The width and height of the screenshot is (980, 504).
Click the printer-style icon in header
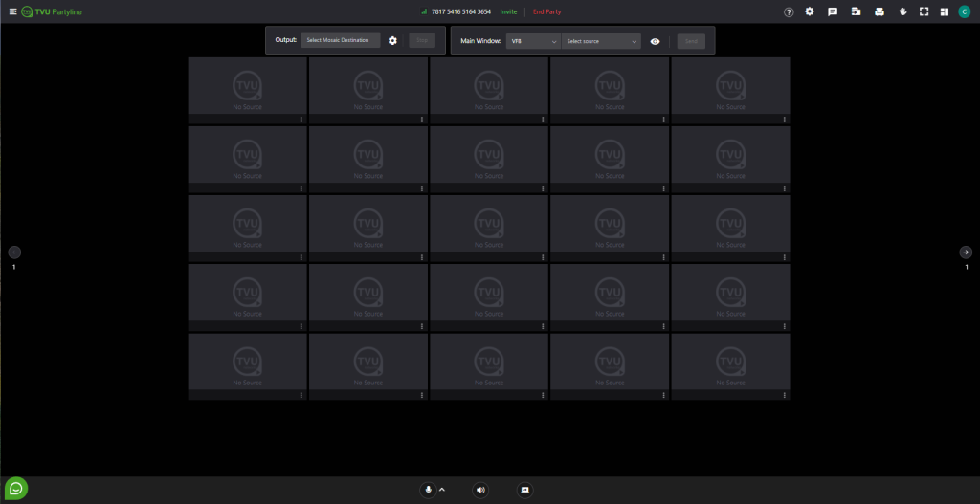click(880, 11)
